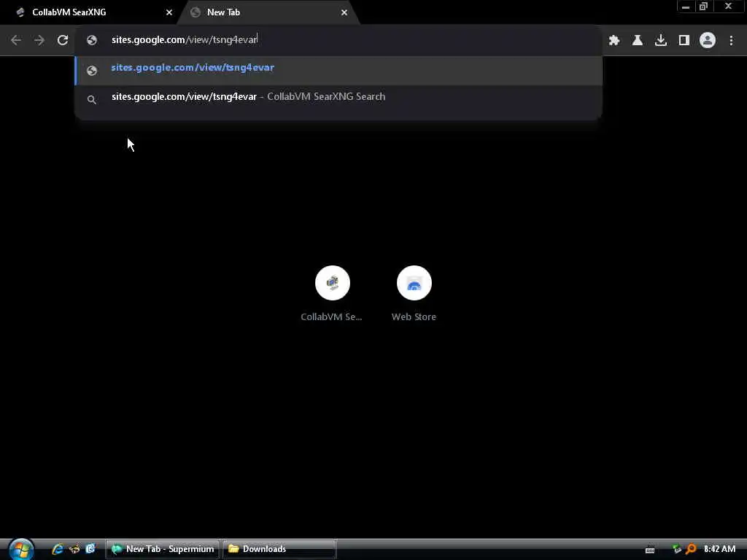Close the Supermium browser window
Viewport: 747px width, 560px height.
[729, 7]
